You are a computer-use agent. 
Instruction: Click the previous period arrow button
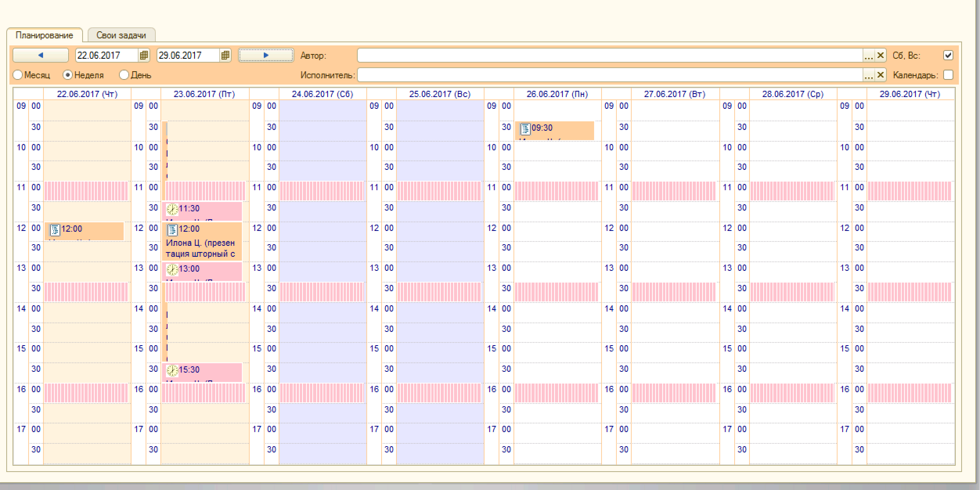tap(40, 55)
